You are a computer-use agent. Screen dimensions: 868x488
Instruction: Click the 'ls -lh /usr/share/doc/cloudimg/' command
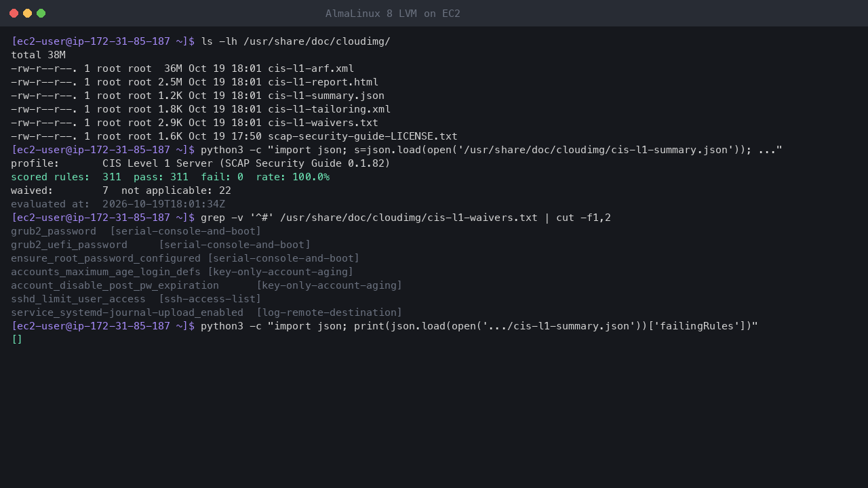pos(296,41)
